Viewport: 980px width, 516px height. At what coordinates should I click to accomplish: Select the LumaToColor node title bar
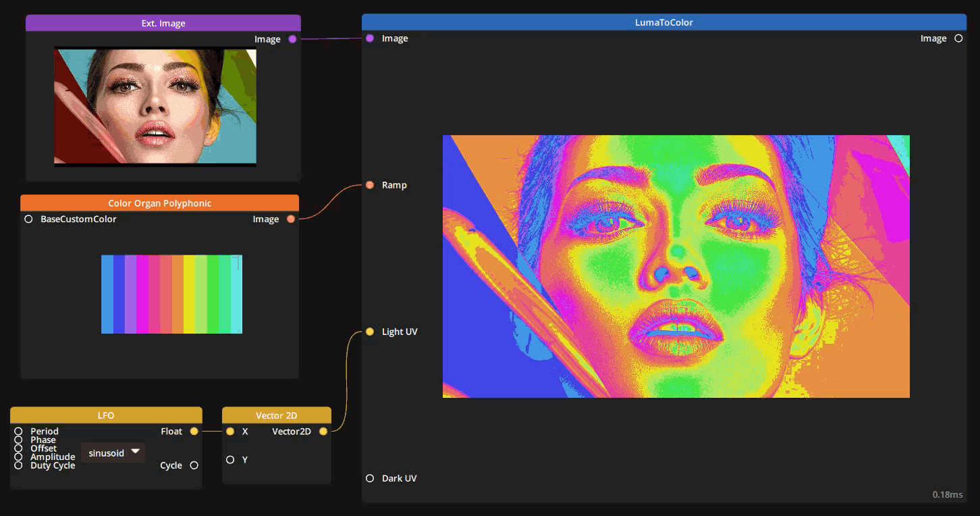point(664,22)
